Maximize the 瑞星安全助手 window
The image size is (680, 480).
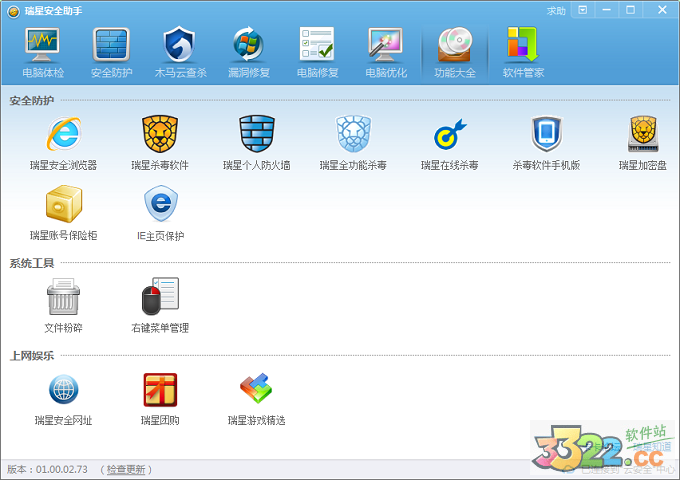coord(631,10)
